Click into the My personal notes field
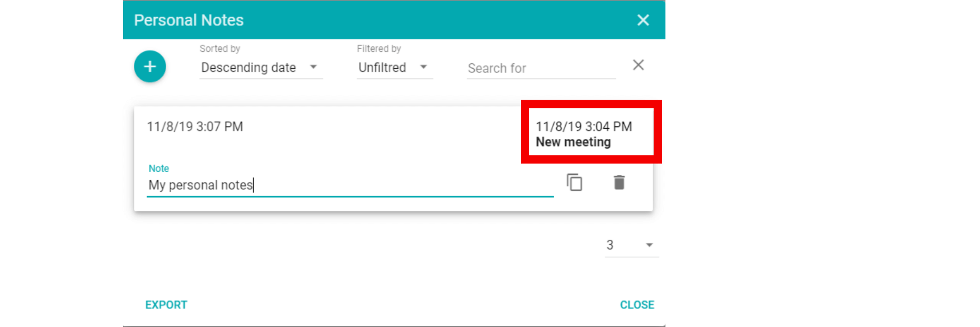The image size is (980, 327). (x=350, y=185)
